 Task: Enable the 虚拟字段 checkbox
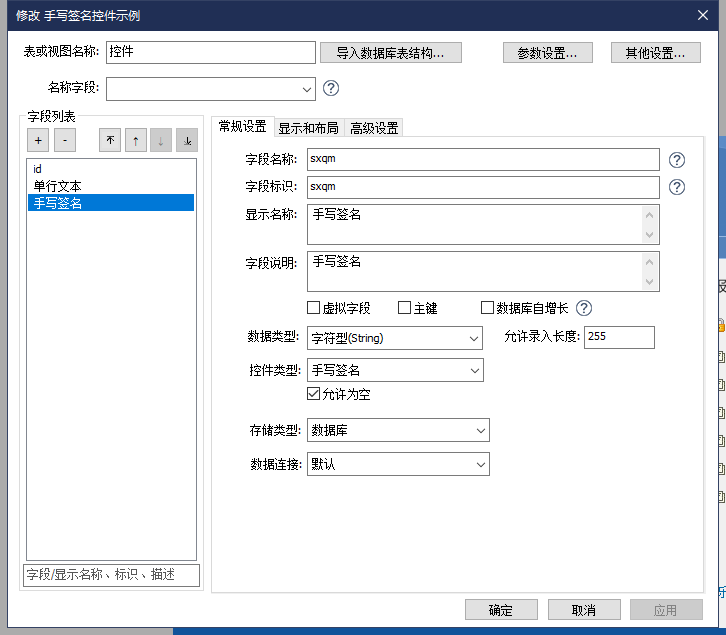[314, 308]
